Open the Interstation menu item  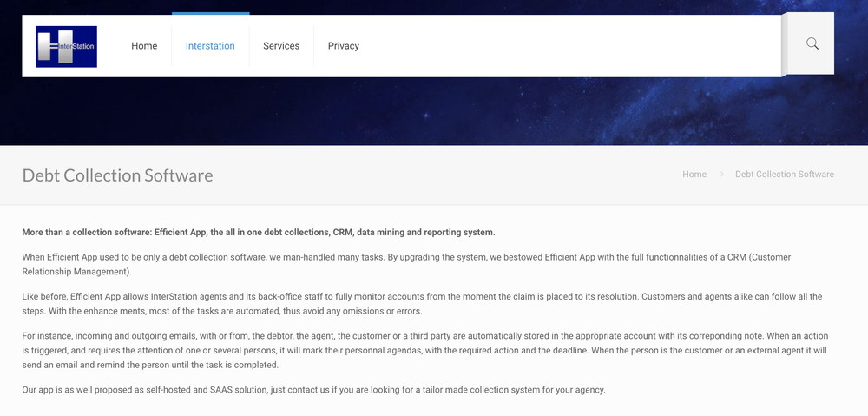[210, 46]
